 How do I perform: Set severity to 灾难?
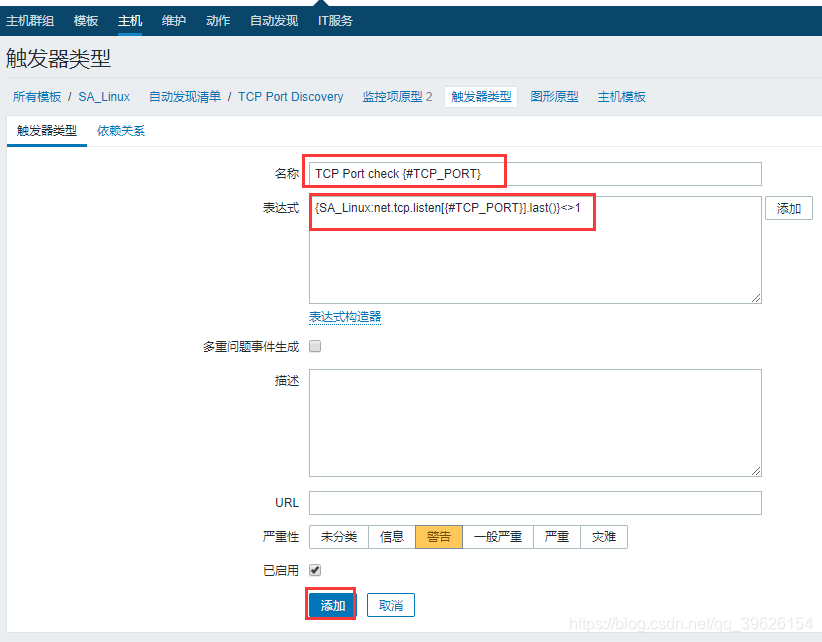coord(604,537)
